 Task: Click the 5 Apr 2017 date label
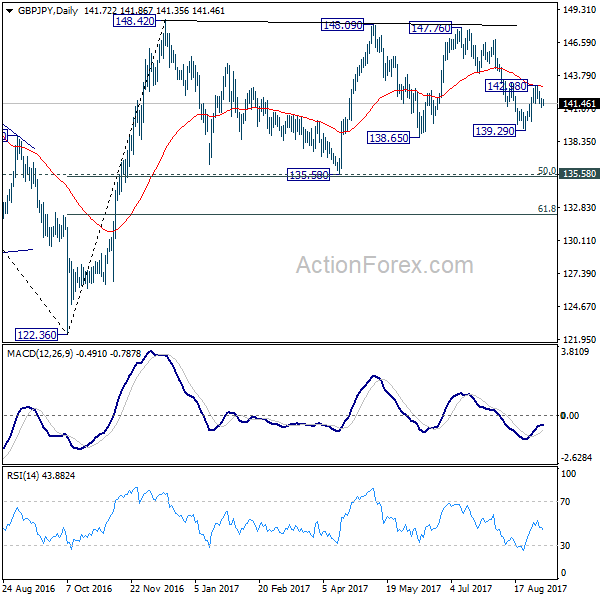point(345,589)
